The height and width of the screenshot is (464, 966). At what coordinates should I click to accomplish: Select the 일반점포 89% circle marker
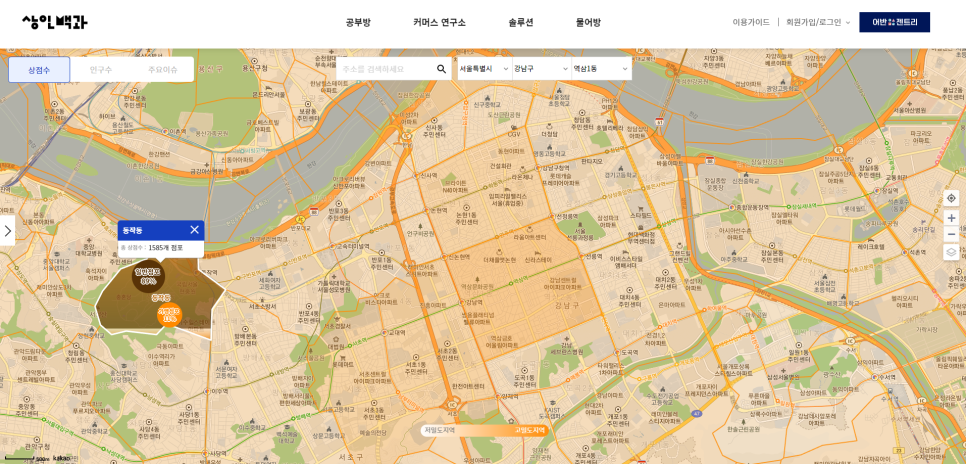pos(148,275)
